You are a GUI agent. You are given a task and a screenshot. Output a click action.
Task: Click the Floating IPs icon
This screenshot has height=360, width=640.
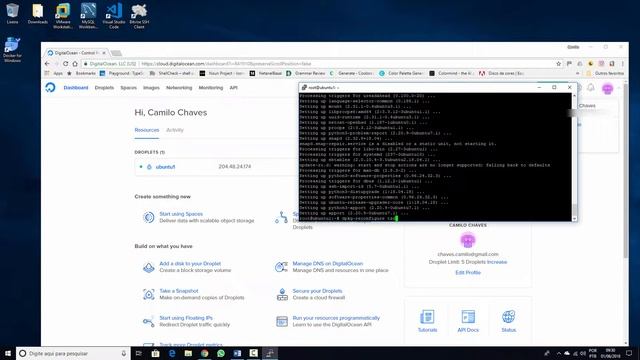149,321
